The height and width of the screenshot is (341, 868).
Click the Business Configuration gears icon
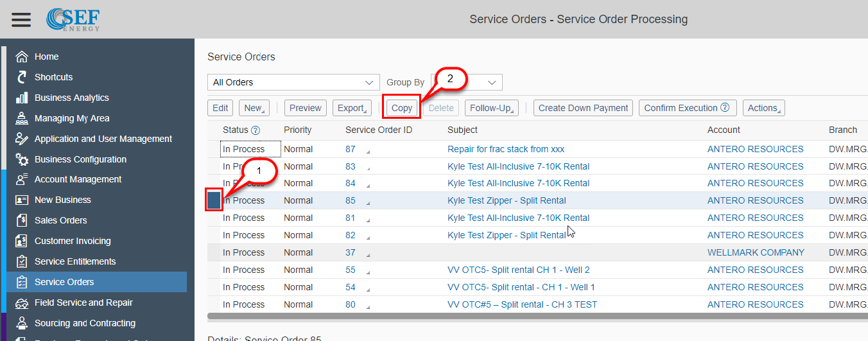pyautogui.click(x=22, y=159)
